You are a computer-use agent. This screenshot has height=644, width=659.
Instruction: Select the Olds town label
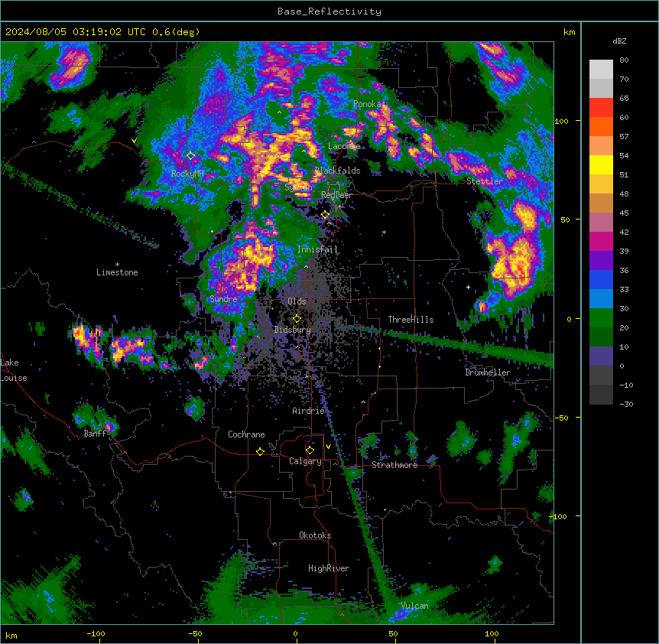(x=297, y=301)
